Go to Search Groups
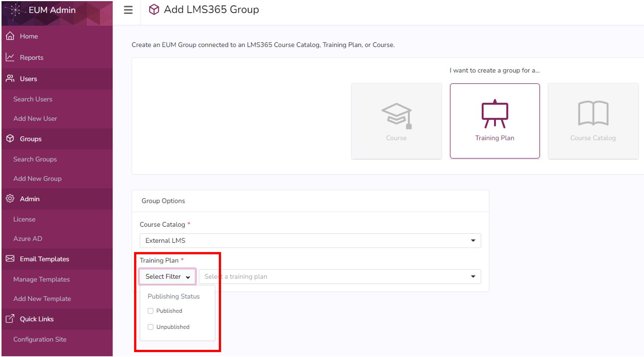The image size is (644, 357). pos(35,159)
